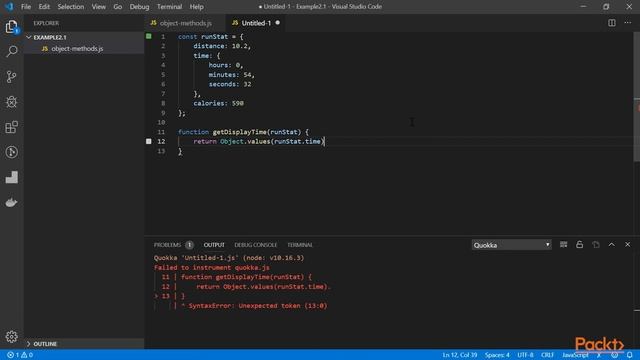Select the OUTPUT panel tab
640x360 pixels.
214,245
